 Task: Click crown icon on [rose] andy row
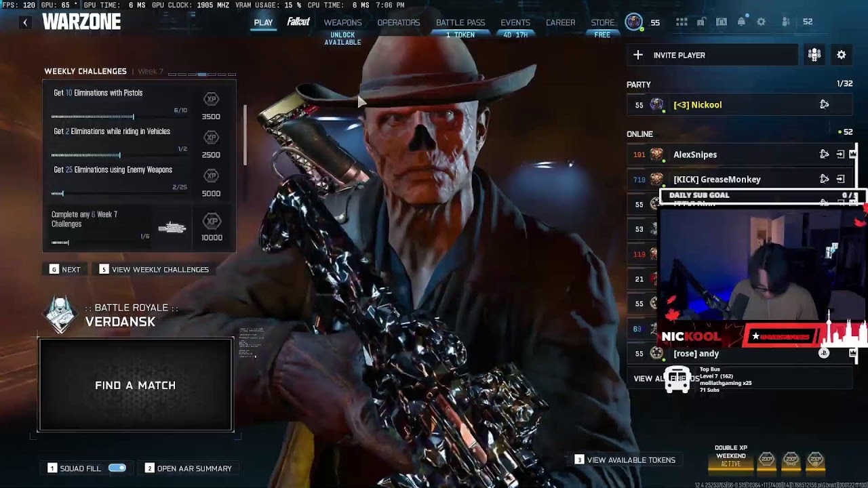pyautogui.click(x=853, y=353)
